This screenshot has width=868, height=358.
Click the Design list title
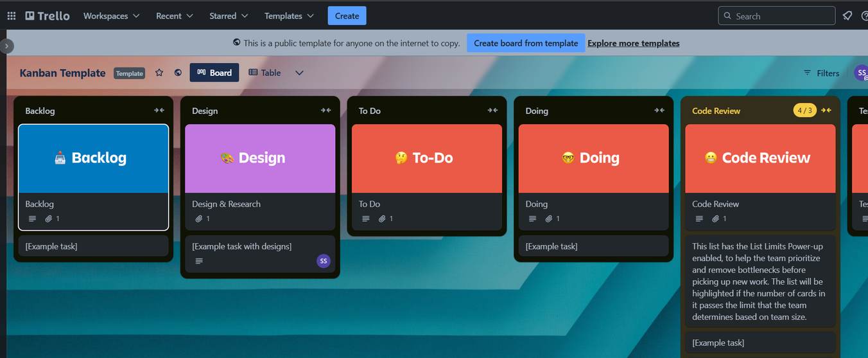tap(205, 111)
